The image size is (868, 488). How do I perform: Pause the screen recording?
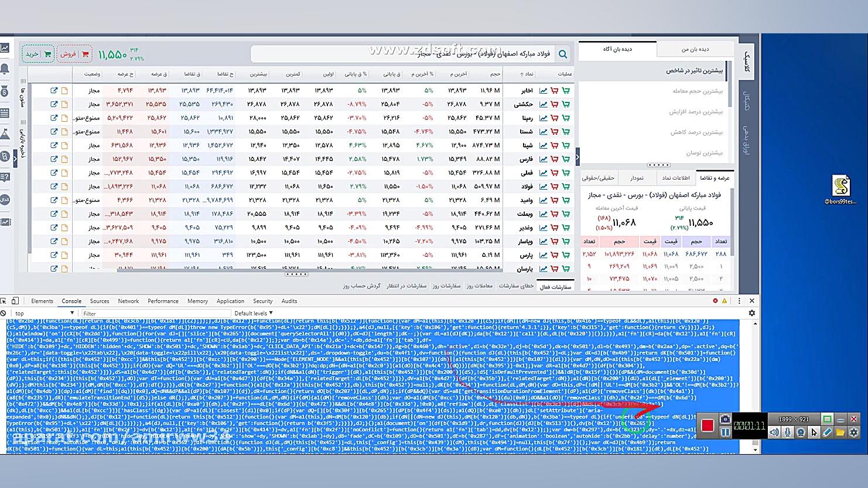tap(725, 432)
